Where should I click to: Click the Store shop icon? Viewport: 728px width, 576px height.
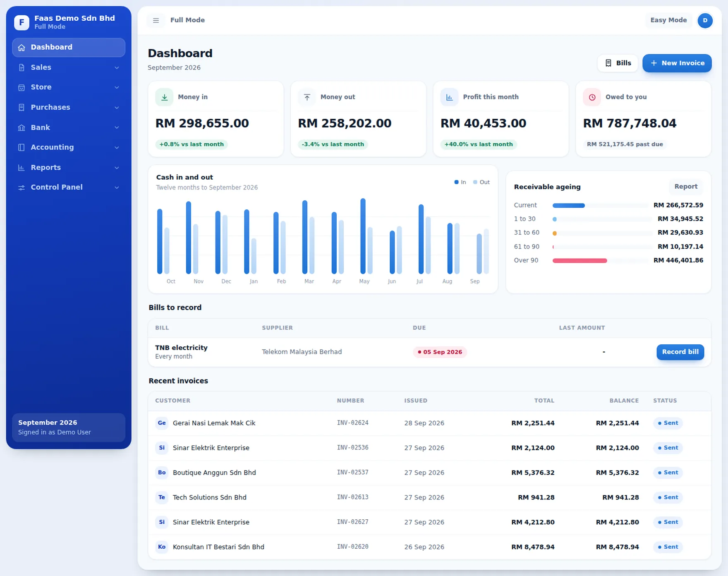(22, 87)
